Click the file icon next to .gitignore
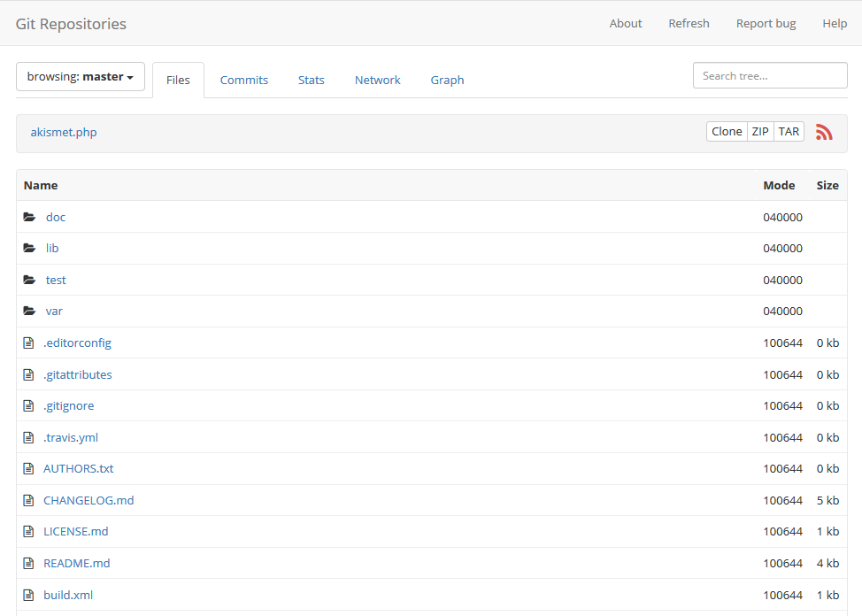Image resolution: width=862 pixels, height=616 pixels. click(x=29, y=405)
